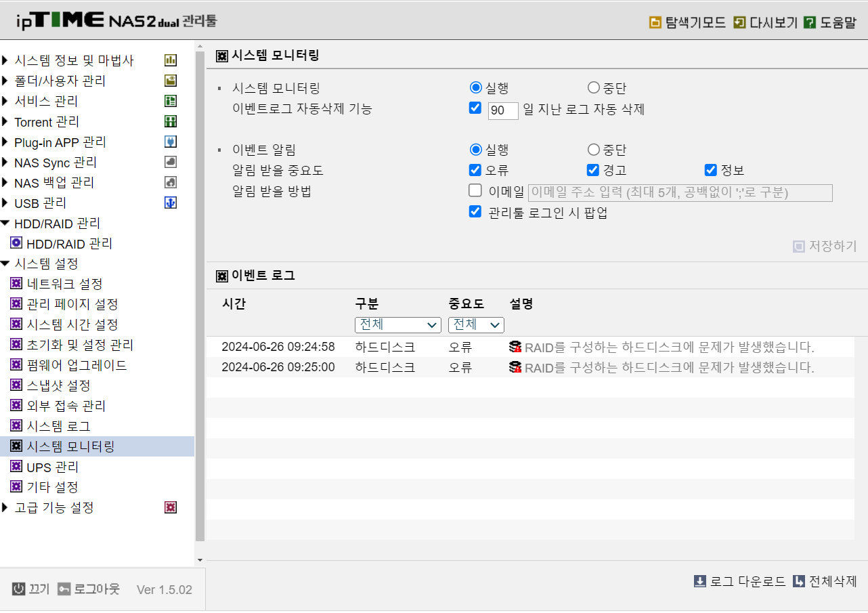Expand the 고급 기능 설정 tree section
Screen dimensions: 868x613
[x=5, y=507]
